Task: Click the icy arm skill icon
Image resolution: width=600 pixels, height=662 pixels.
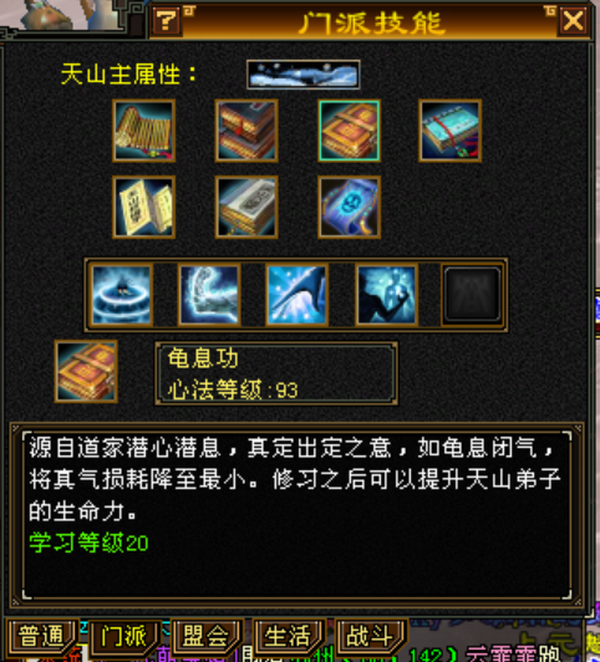Action: coord(209,295)
